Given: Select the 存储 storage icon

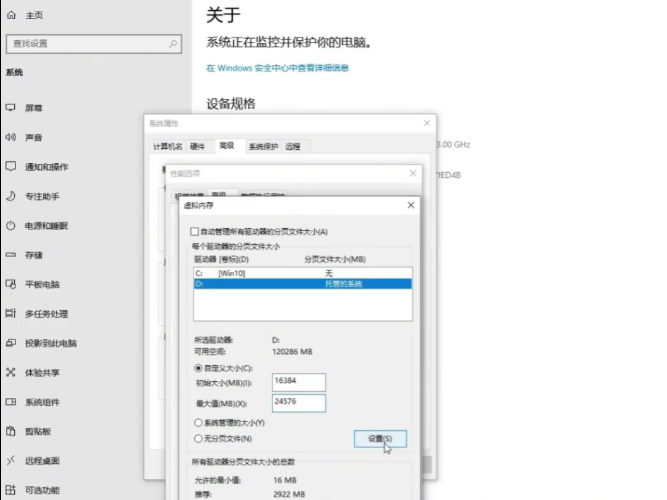Looking at the screenshot, I should click(10, 255).
